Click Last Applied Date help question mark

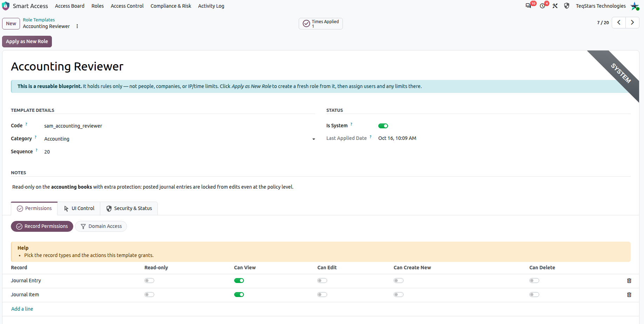point(371,137)
